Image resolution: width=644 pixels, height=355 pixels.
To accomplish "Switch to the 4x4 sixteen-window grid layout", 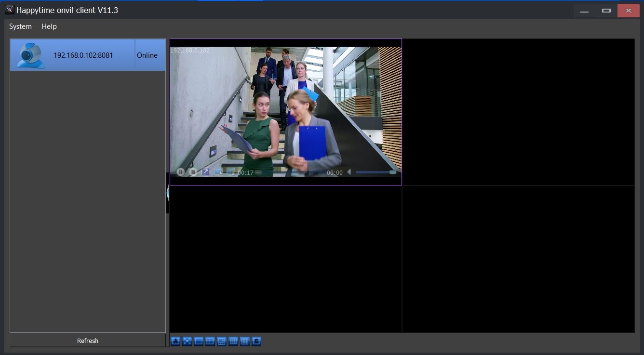I will (x=245, y=342).
